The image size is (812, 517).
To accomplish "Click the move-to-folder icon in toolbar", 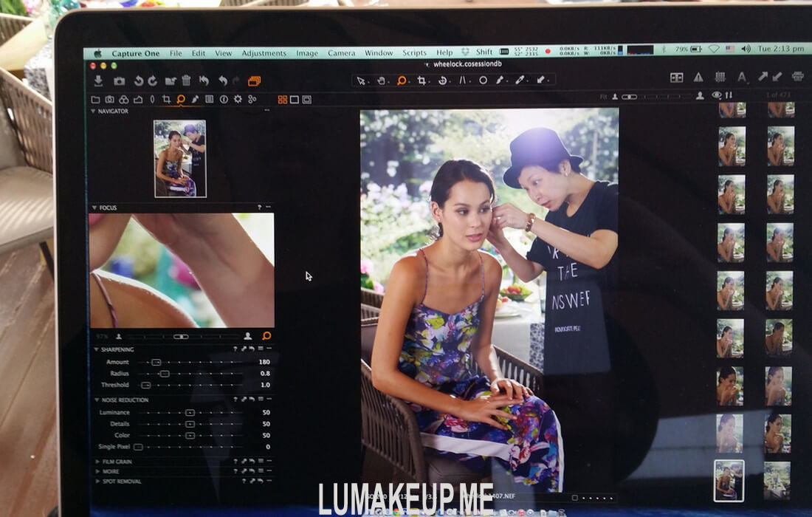I will tap(171, 81).
